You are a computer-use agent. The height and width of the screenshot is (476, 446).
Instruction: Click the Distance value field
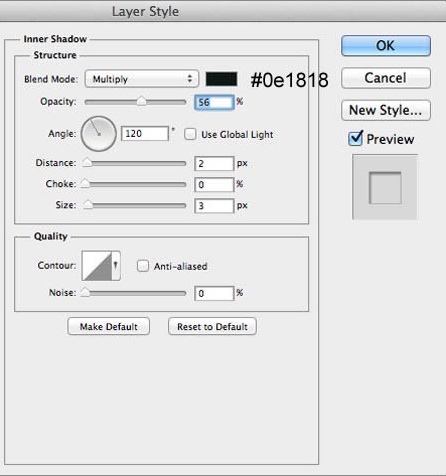pos(214,164)
